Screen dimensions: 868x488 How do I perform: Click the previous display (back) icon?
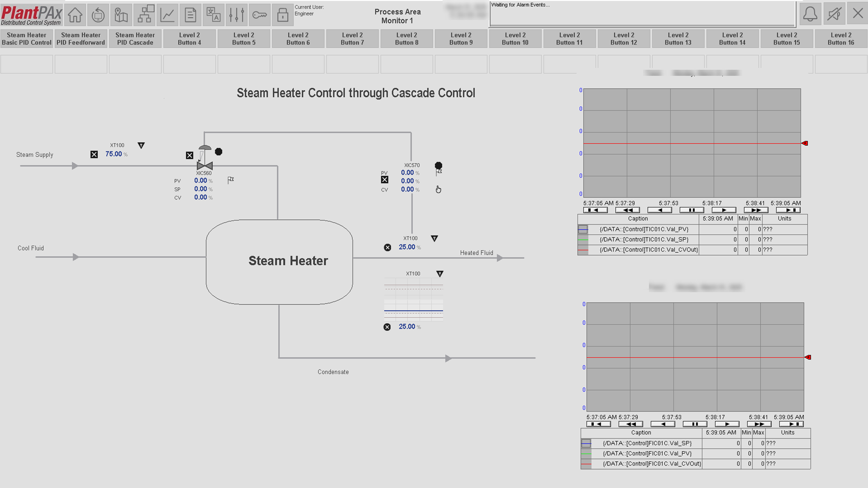tap(98, 15)
